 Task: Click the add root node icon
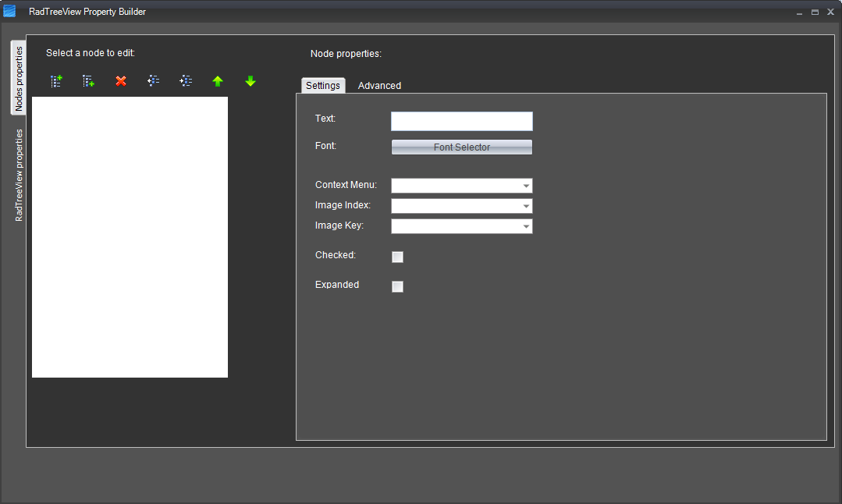[56, 81]
